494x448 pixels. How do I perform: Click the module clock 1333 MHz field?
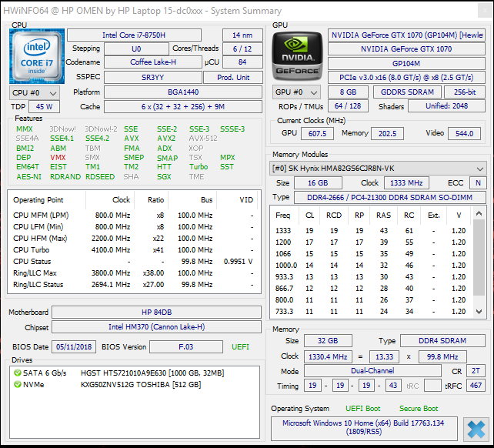pyautogui.click(x=406, y=183)
